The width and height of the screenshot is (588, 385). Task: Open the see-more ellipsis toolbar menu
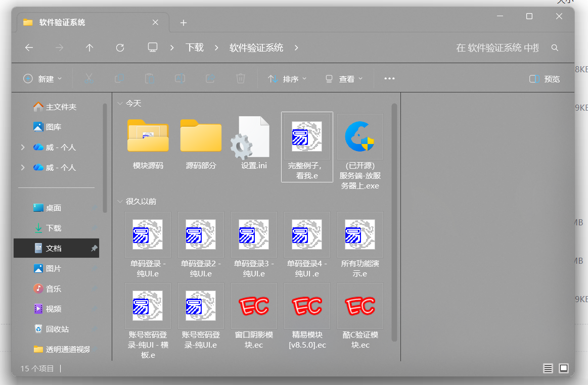click(x=389, y=78)
